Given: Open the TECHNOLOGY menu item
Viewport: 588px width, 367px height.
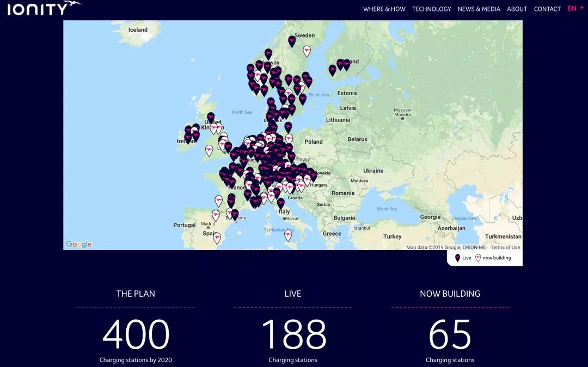Looking at the screenshot, I should (431, 9).
